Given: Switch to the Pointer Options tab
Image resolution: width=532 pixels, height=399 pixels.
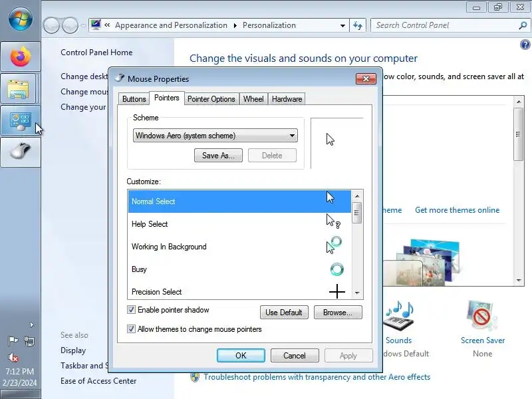Looking at the screenshot, I should (x=211, y=98).
